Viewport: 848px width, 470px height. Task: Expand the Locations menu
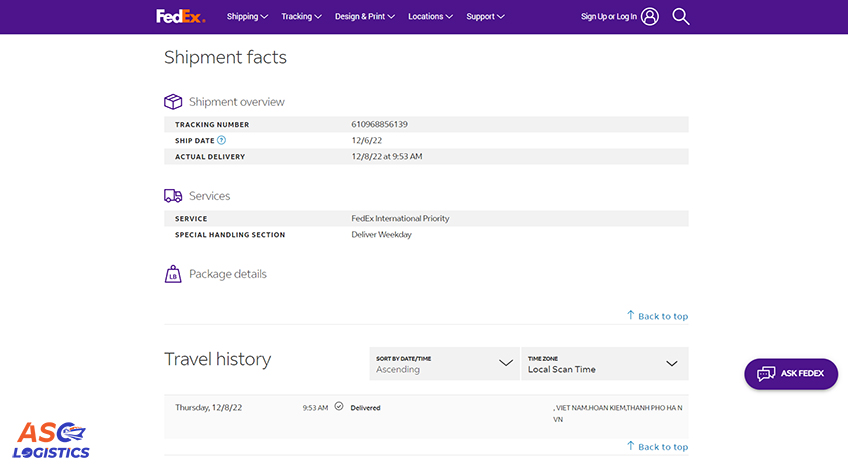click(430, 17)
